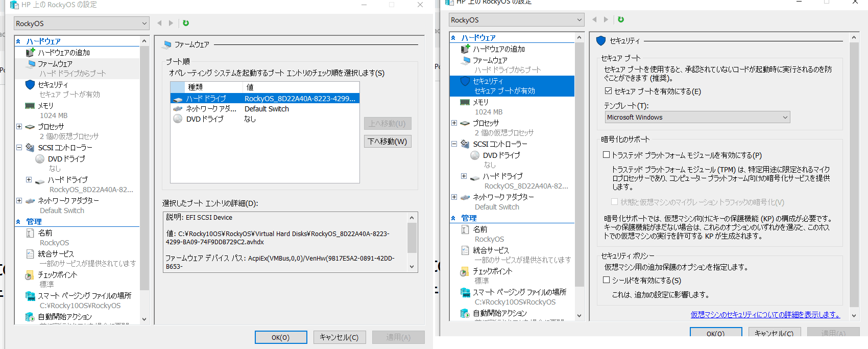Toggle セキュア ブートを有効にする checkbox

pos(608,91)
